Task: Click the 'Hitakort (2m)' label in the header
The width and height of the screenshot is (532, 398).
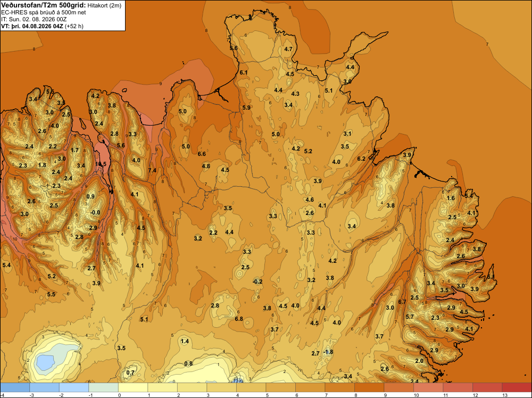Action: coord(104,5)
